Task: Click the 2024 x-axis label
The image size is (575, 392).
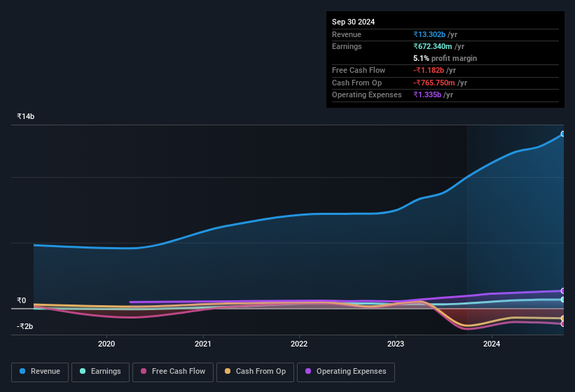Action: click(492, 344)
